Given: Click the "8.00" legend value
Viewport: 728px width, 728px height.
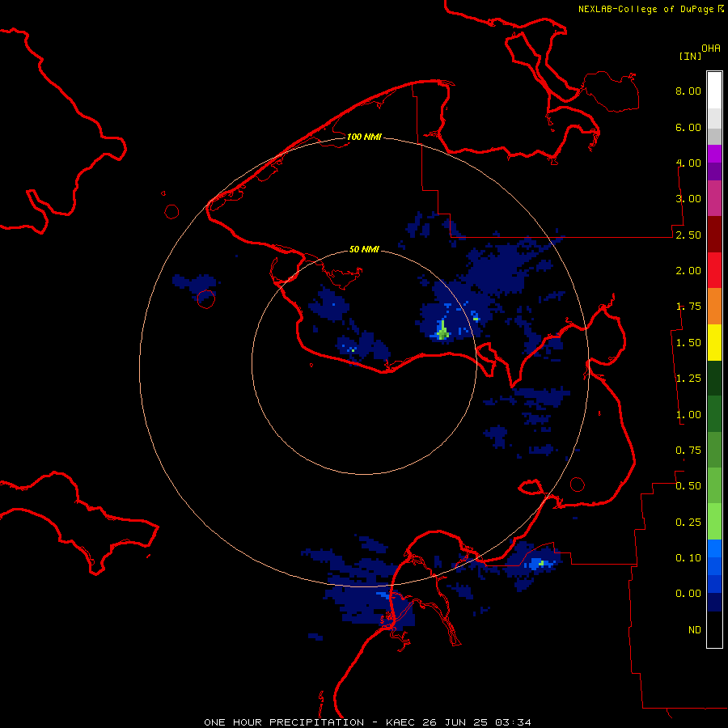Looking at the screenshot, I should (688, 91).
